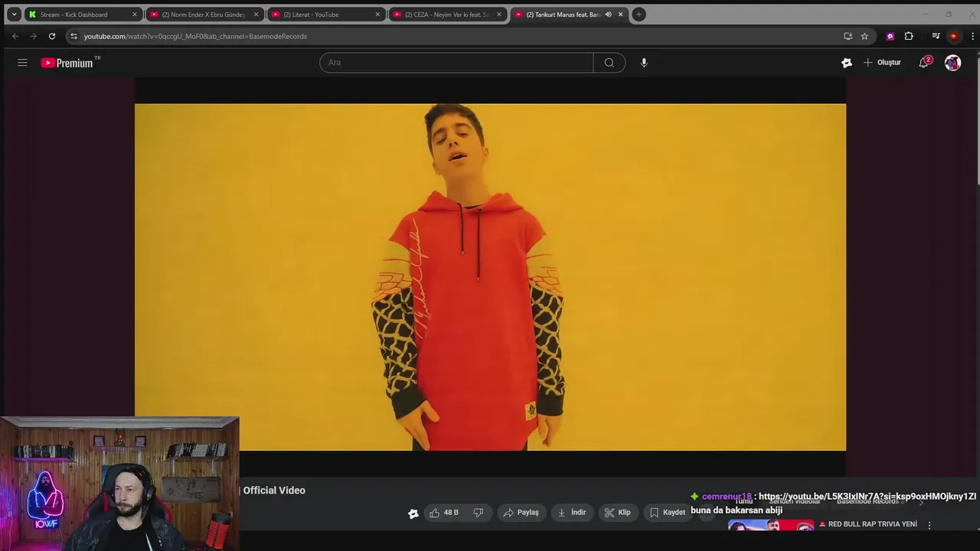Click the Official Video title text
This screenshot has height=551, width=980.
(x=274, y=491)
